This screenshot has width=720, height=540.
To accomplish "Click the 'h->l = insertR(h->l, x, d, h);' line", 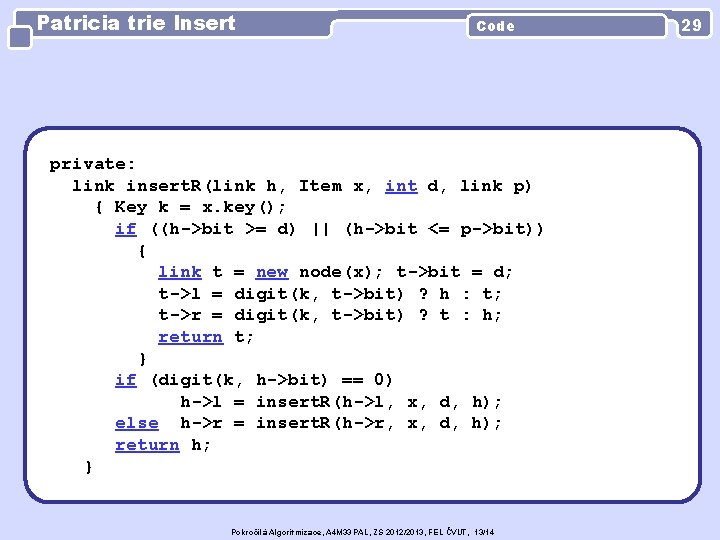I will (x=341, y=402).
